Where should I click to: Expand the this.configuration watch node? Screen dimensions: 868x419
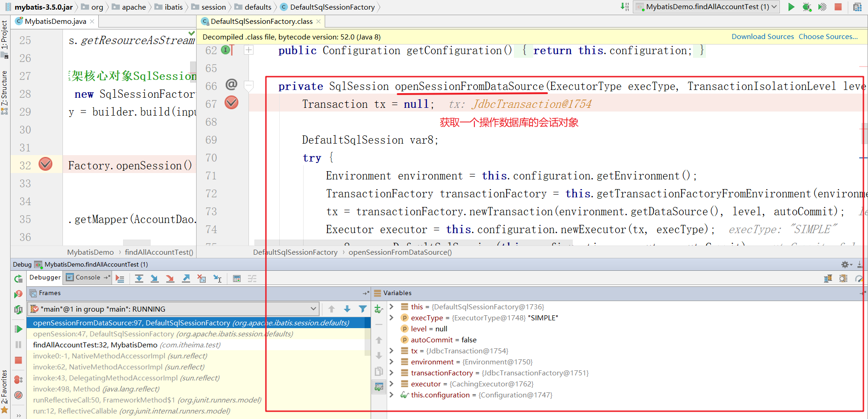tap(391, 395)
